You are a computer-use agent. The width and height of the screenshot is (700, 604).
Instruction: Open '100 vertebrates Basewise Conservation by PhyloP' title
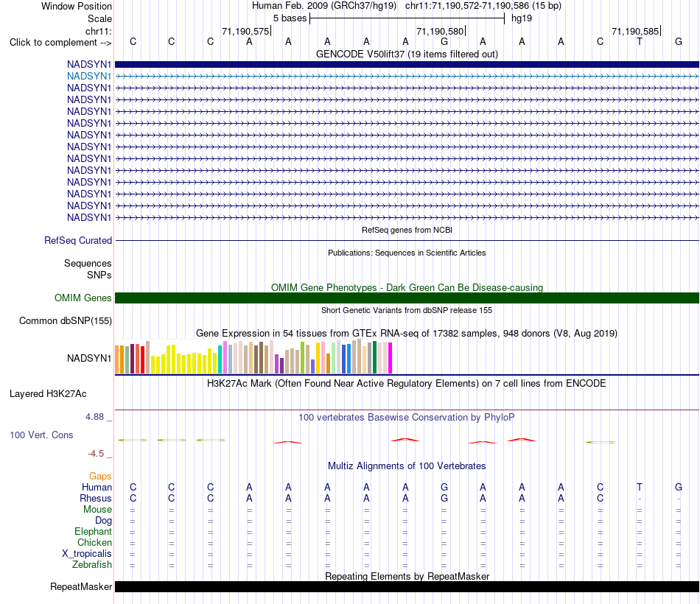(x=407, y=418)
